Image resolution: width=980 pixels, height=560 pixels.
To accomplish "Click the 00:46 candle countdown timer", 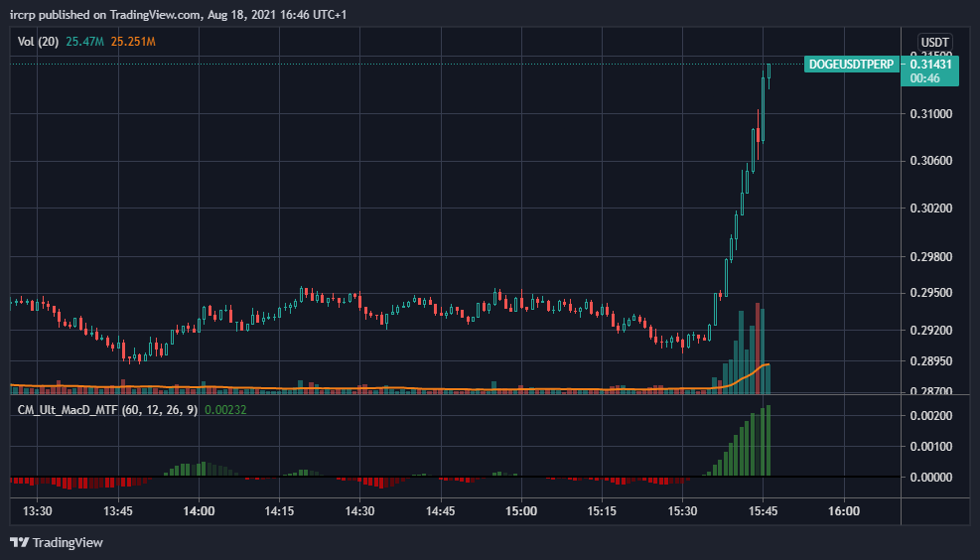I will pyautogui.click(x=925, y=78).
